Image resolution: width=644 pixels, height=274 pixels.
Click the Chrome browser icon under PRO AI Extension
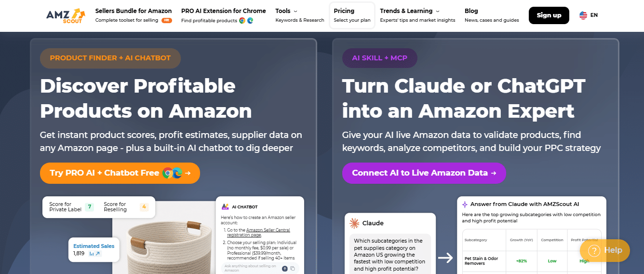(242, 21)
